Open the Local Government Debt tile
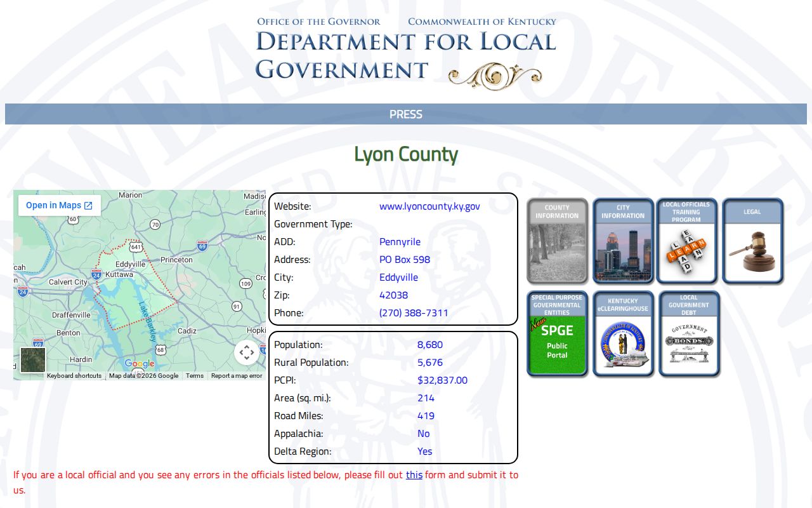812x508 pixels. click(689, 334)
